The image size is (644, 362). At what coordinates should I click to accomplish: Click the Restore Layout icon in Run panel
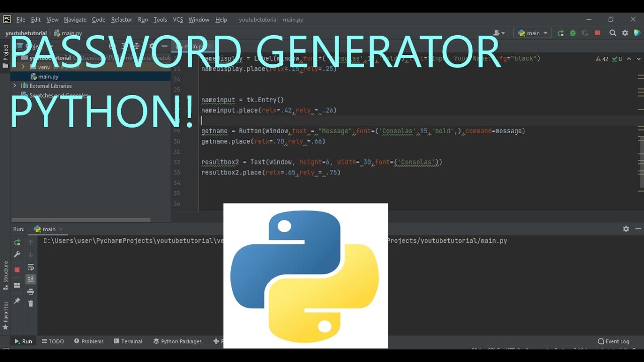pos(17,286)
